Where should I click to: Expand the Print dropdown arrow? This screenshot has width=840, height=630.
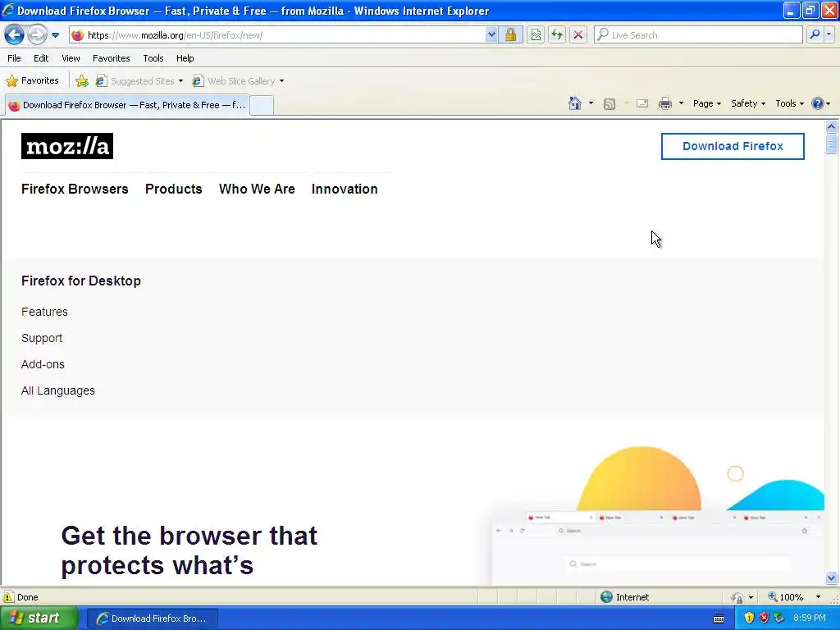point(681,103)
